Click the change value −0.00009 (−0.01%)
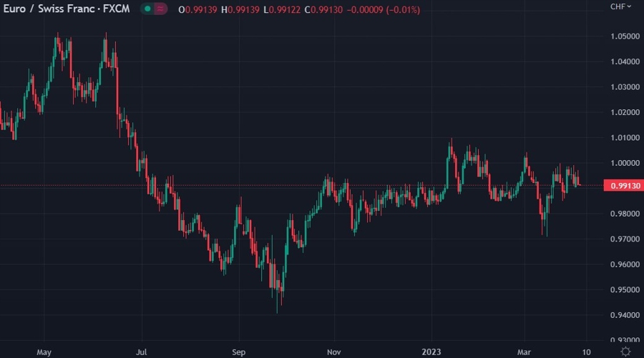The height and width of the screenshot is (358, 644). (x=384, y=9)
